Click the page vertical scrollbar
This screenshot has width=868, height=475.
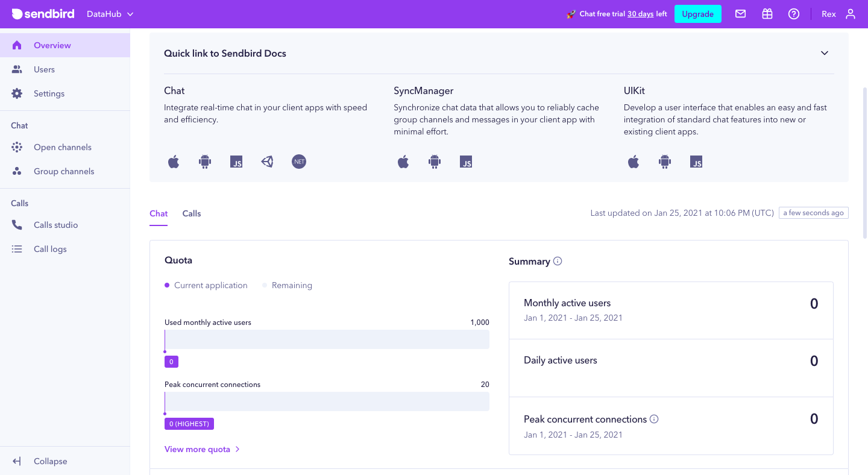pos(865,163)
